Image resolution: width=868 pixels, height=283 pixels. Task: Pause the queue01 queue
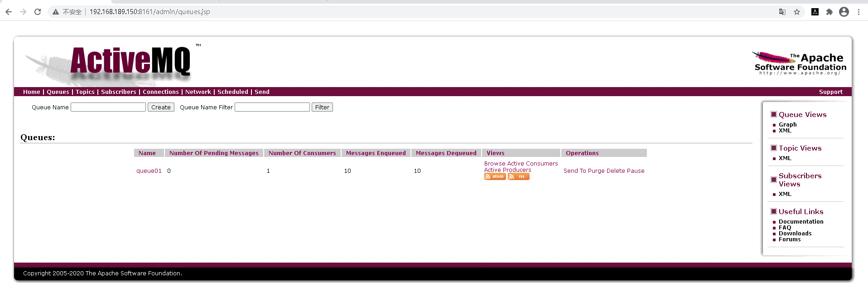(x=636, y=171)
